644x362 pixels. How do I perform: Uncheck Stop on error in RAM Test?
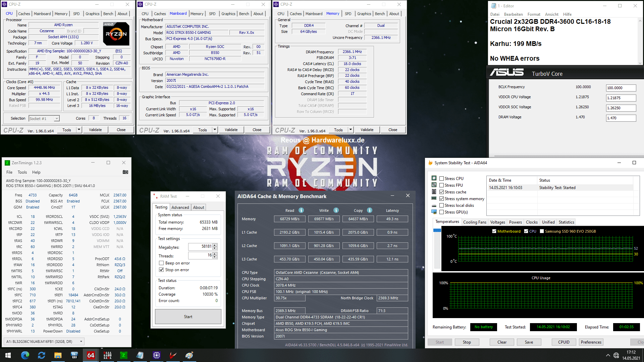tap(161, 270)
